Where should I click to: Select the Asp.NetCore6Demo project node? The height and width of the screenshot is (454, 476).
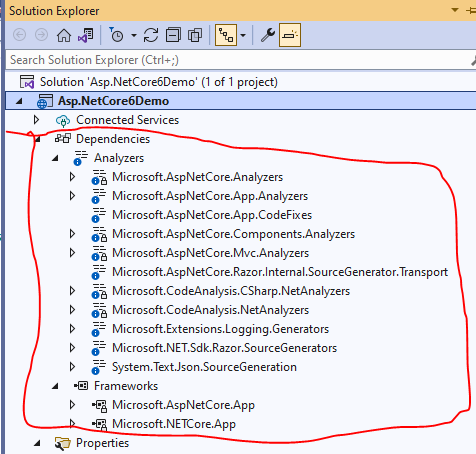(113, 101)
